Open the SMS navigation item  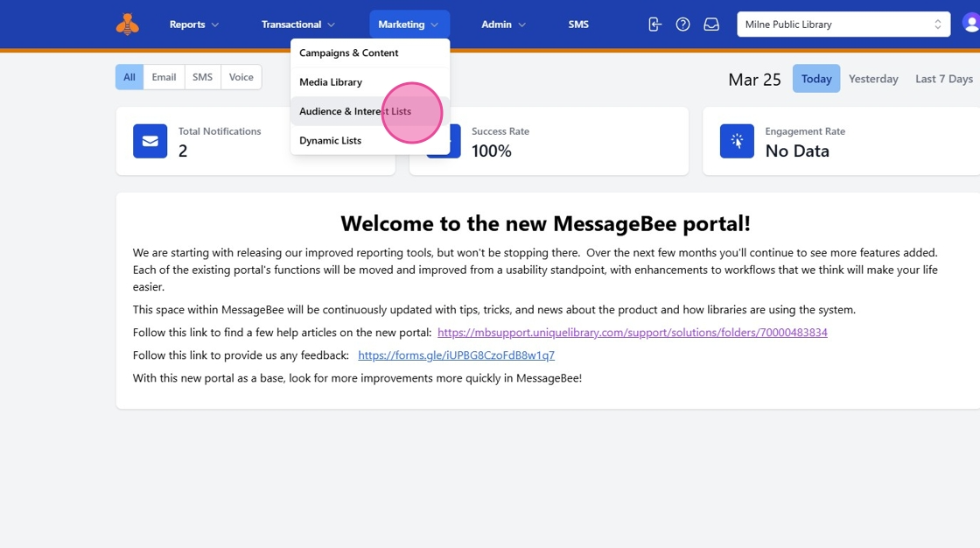pyautogui.click(x=578, y=25)
